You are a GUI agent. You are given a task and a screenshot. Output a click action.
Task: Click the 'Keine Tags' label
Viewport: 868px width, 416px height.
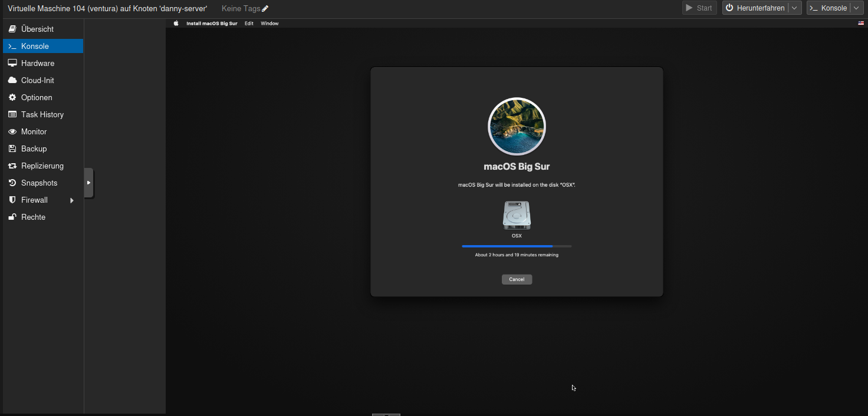pyautogui.click(x=241, y=8)
